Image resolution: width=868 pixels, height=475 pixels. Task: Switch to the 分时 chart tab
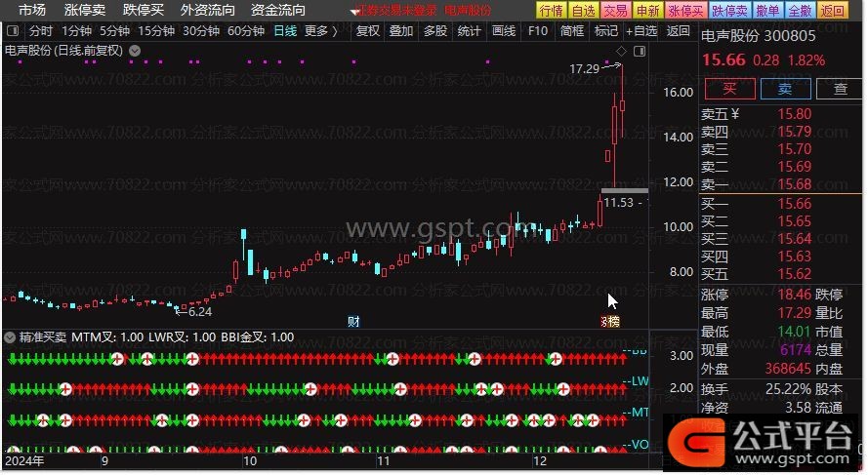[x=41, y=31]
